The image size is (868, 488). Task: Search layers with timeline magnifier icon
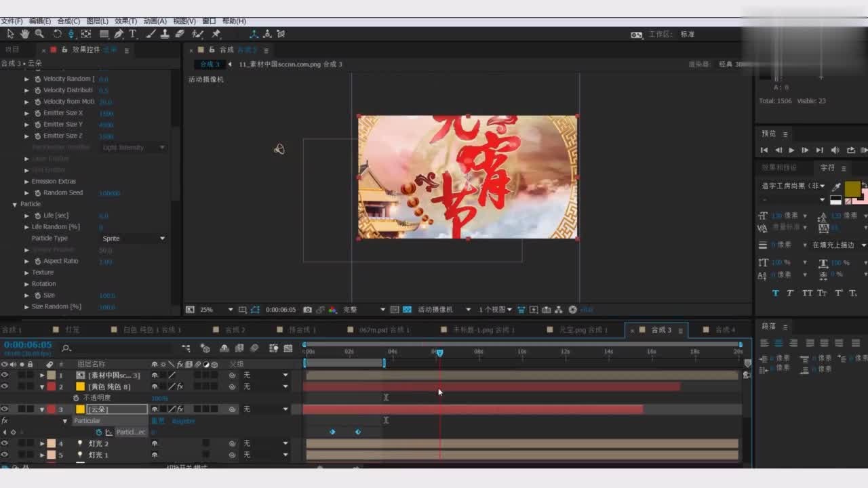pyautogui.click(x=66, y=348)
